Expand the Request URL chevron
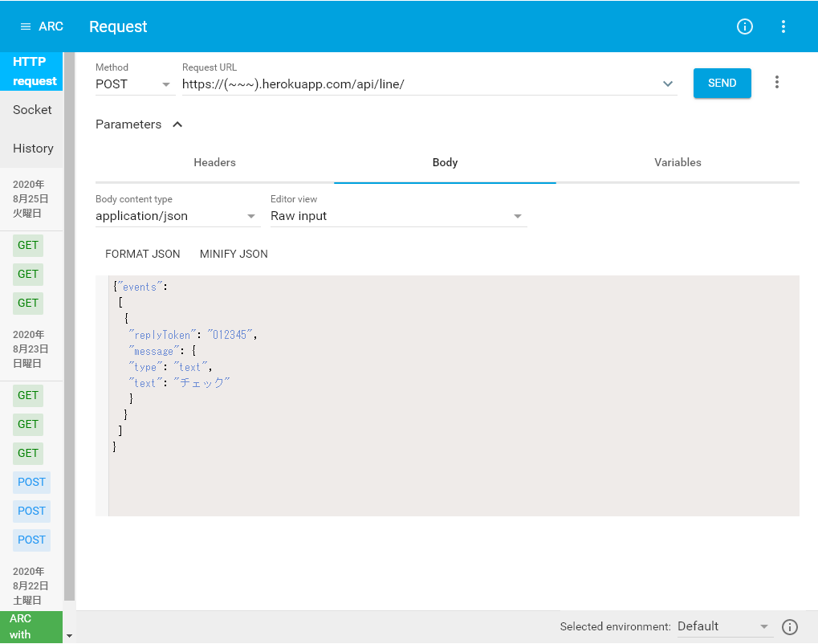The height and width of the screenshot is (644, 818). pyautogui.click(x=668, y=84)
